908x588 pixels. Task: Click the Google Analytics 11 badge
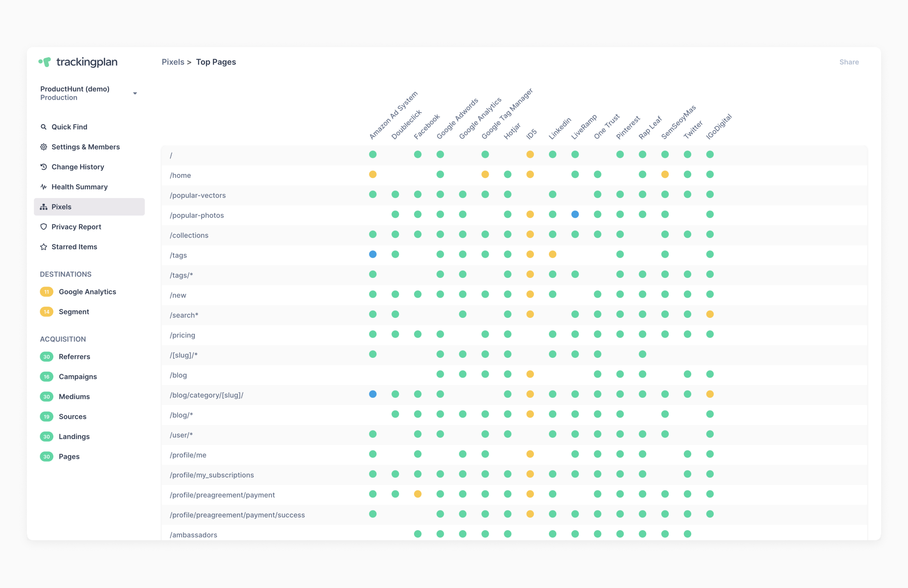(47, 292)
